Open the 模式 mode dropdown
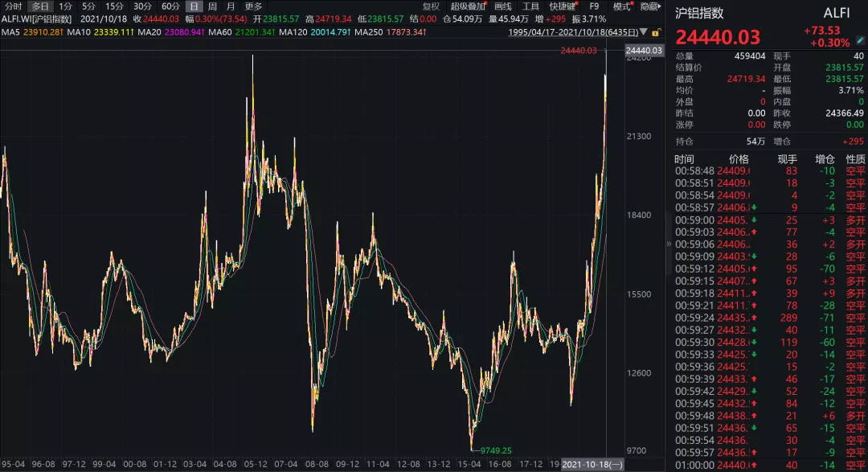Viewport: 868px width, 472px height. [624, 6]
